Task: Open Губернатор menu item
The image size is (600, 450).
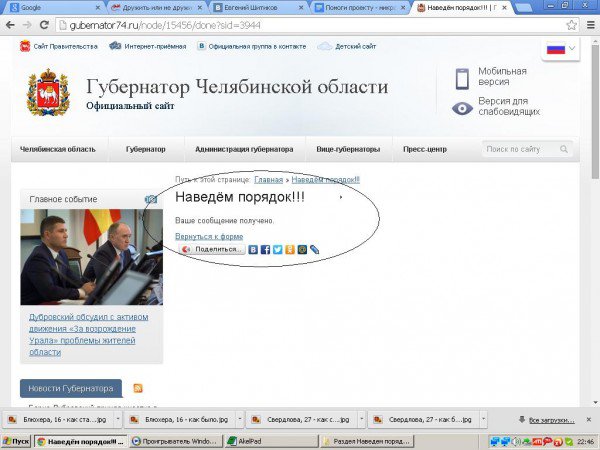Action: [x=146, y=149]
